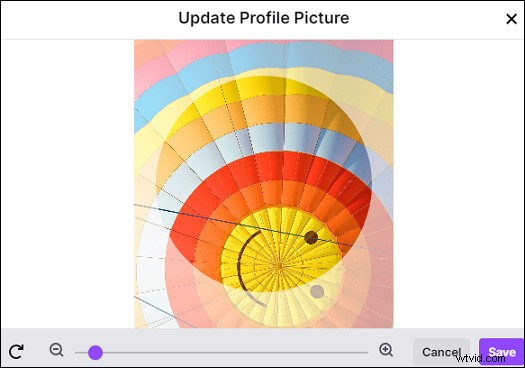
Task: Click the purple zoom slider handle
Action: pyautogui.click(x=95, y=353)
